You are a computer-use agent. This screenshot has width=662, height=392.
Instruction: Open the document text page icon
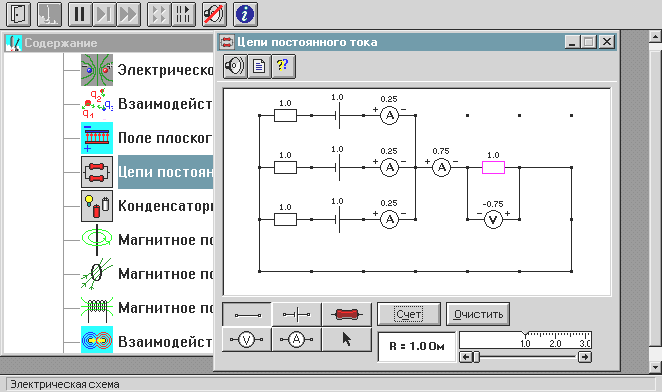pos(259,66)
